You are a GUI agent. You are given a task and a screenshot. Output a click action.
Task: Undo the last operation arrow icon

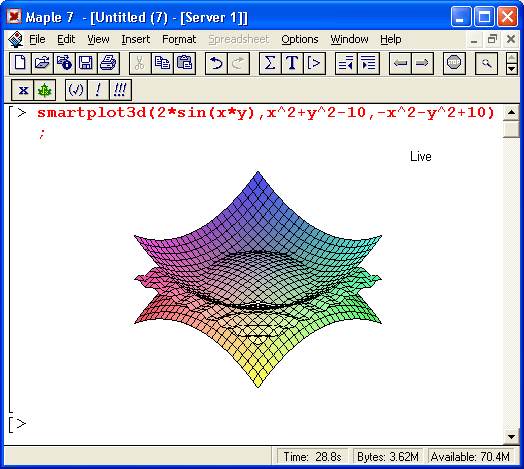pos(216,63)
